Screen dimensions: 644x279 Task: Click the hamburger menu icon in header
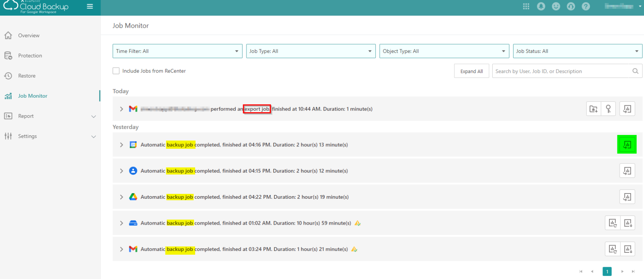pos(90,6)
